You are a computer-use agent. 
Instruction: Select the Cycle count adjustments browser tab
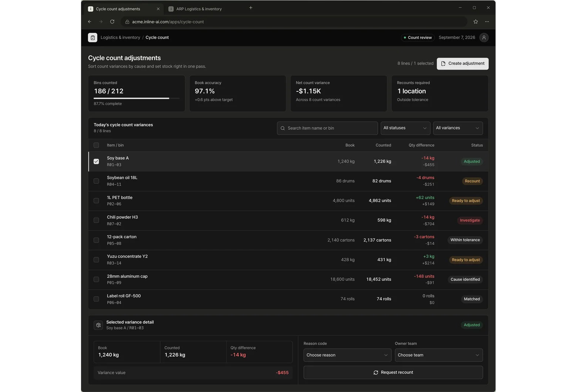(124, 9)
